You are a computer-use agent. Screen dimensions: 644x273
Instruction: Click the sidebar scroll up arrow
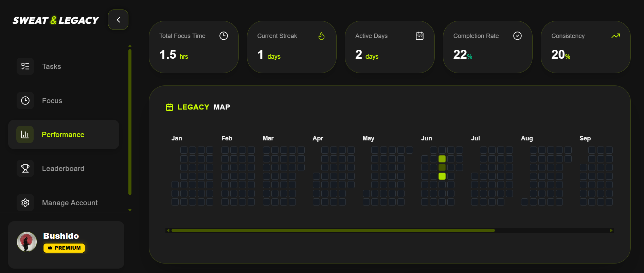pos(130,46)
